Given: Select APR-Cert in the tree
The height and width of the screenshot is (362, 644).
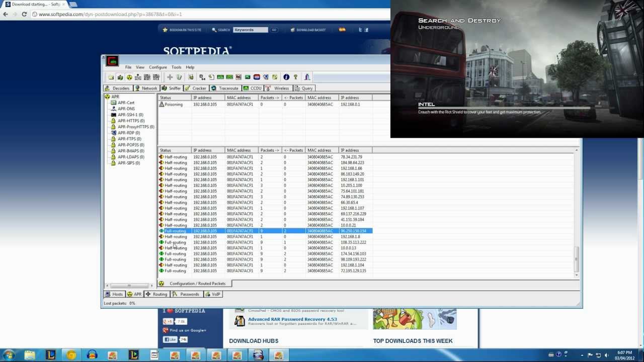Looking at the screenshot, I should (x=126, y=103).
